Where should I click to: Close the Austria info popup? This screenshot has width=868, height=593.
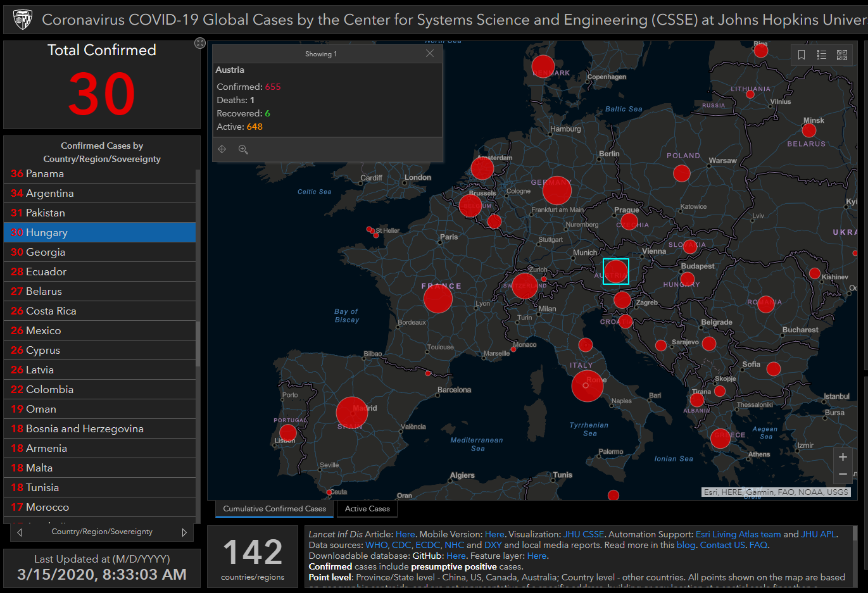point(430,54)
